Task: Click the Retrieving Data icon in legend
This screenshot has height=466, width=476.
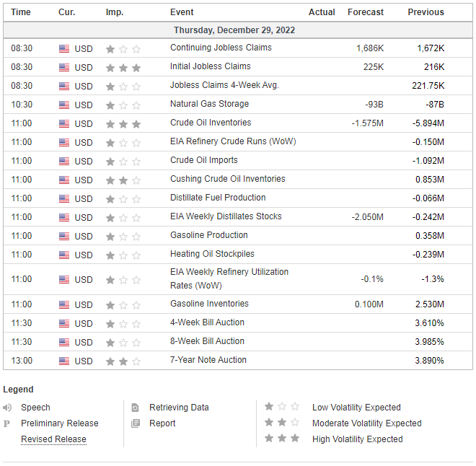Action: [135, 408]
